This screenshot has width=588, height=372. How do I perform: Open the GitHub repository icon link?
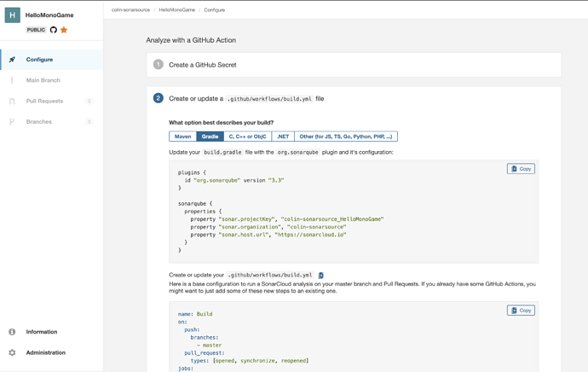54,30
